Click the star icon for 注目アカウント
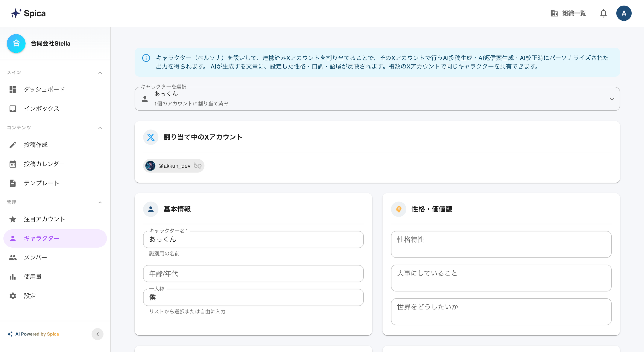644x352 pixels. point(13,219)
